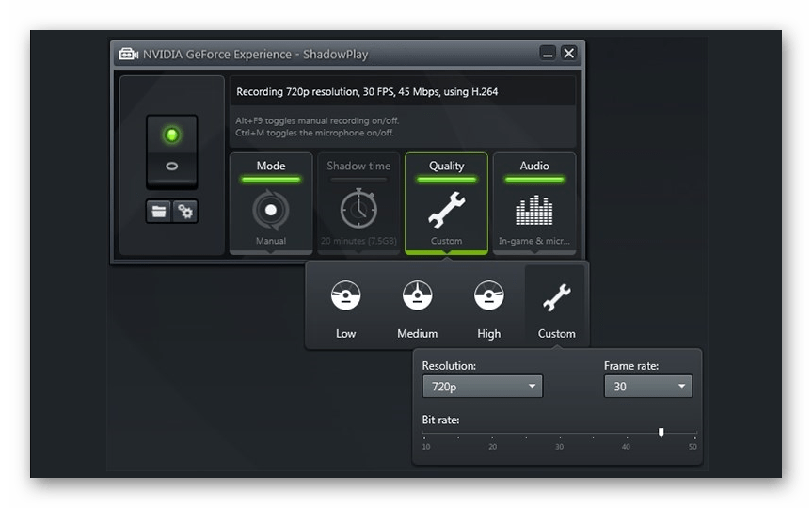This screenshot has width=812, height=508.
Task: Click the Audio equalizer bars icon
Action: point(533,210)
